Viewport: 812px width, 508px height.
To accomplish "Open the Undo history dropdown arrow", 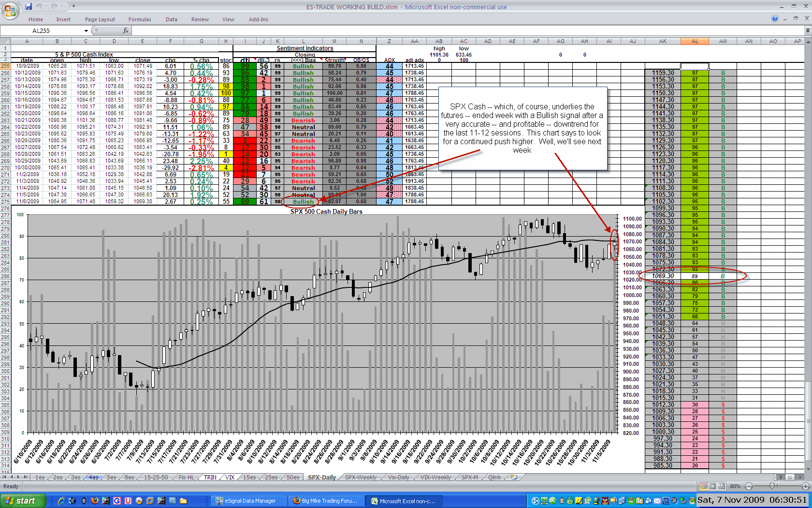I will 46,6.
